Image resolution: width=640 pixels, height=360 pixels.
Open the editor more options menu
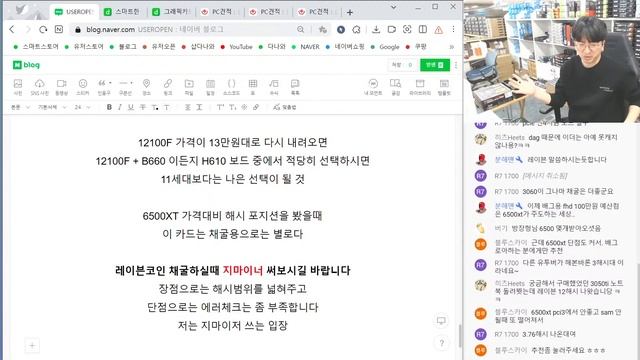[x=456, y=65]
